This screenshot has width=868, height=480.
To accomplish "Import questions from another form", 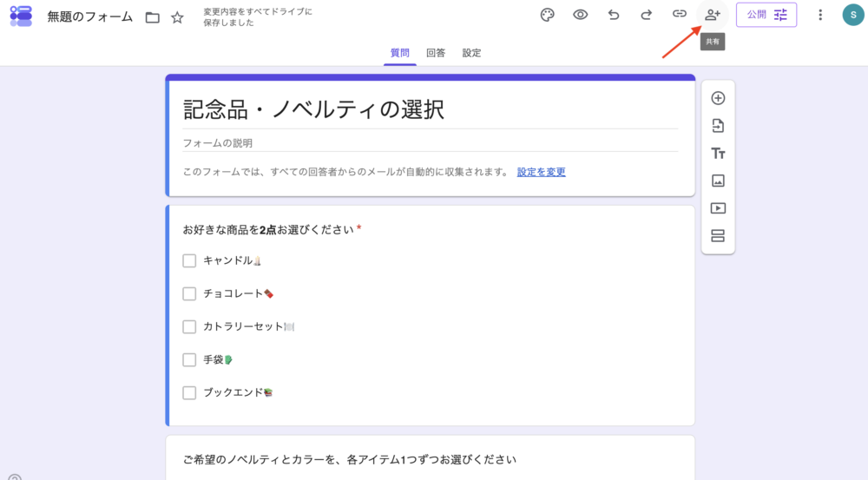I will (718, 126).
